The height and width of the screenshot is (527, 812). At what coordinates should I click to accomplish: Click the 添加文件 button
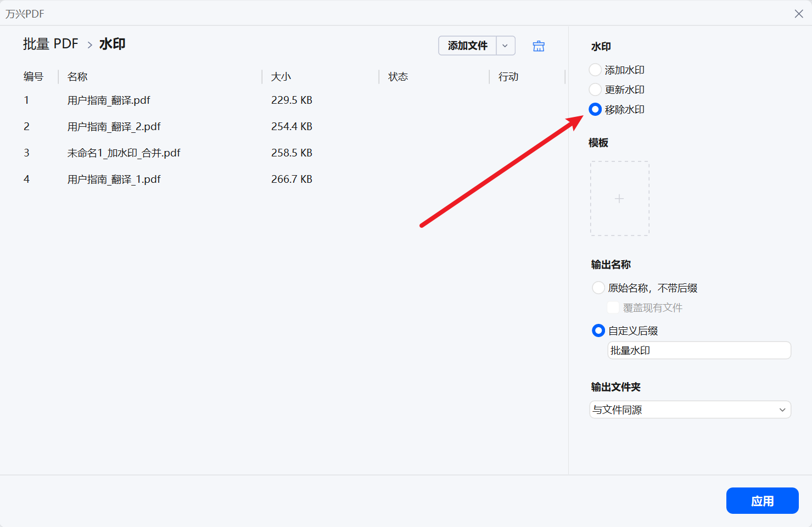(x=467, y=46)
